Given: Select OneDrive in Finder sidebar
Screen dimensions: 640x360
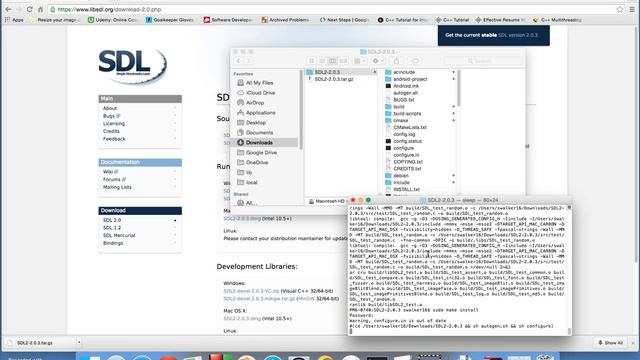Looking at the screenshot, I should click(x=257, y=162).
